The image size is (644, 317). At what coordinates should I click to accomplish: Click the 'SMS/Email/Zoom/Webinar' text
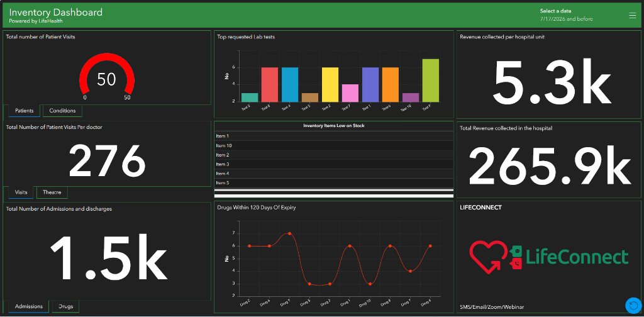pos(492,307)
